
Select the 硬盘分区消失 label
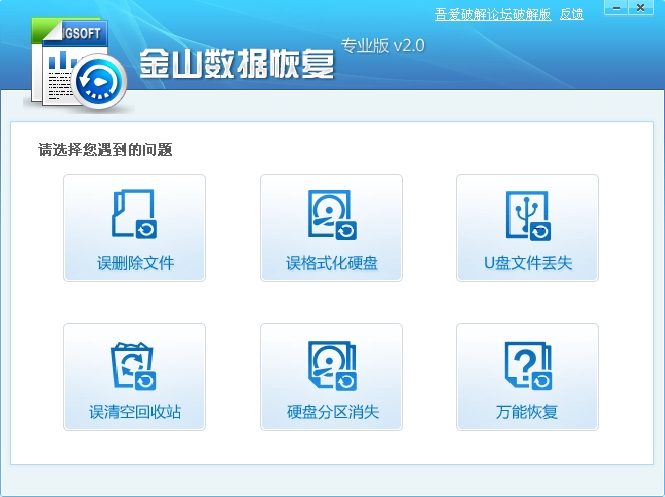[x=331, y=412]
